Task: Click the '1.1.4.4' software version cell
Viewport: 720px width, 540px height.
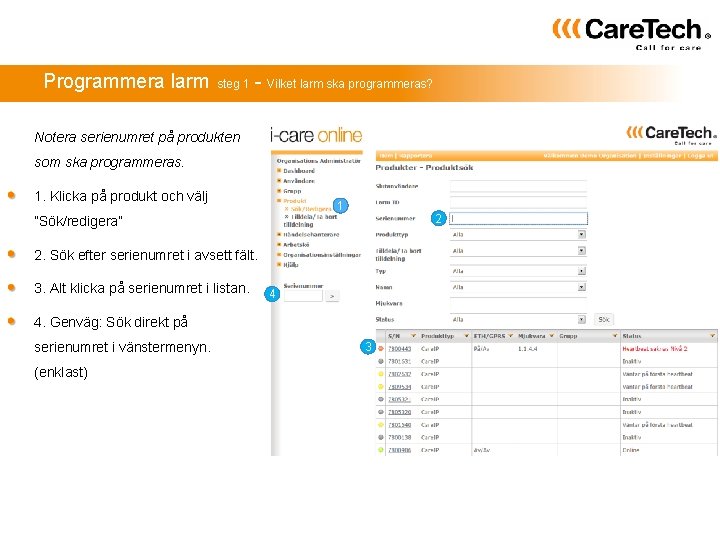Action: click(x=527, y=349)
